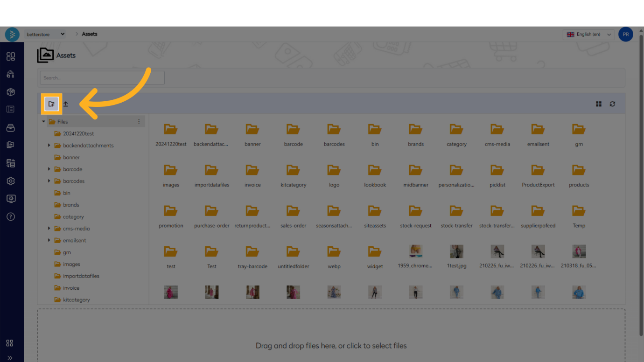Click the Search input field
644x362 pixels.
coord(102,78)
